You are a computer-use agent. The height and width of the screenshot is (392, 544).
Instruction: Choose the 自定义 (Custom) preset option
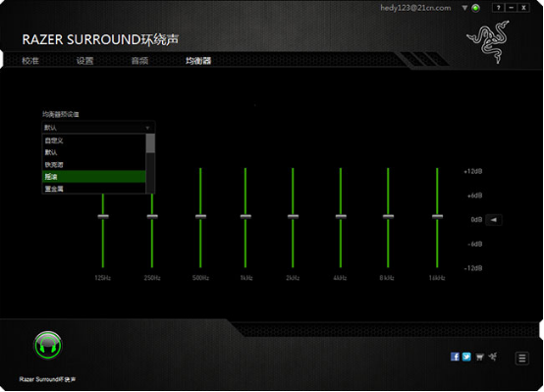click(93, 140)
